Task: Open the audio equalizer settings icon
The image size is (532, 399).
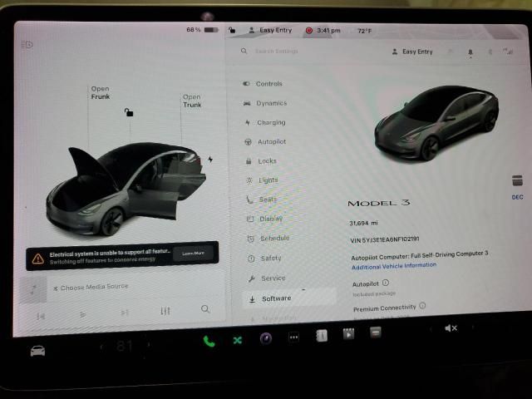Action: click(165, 311)
